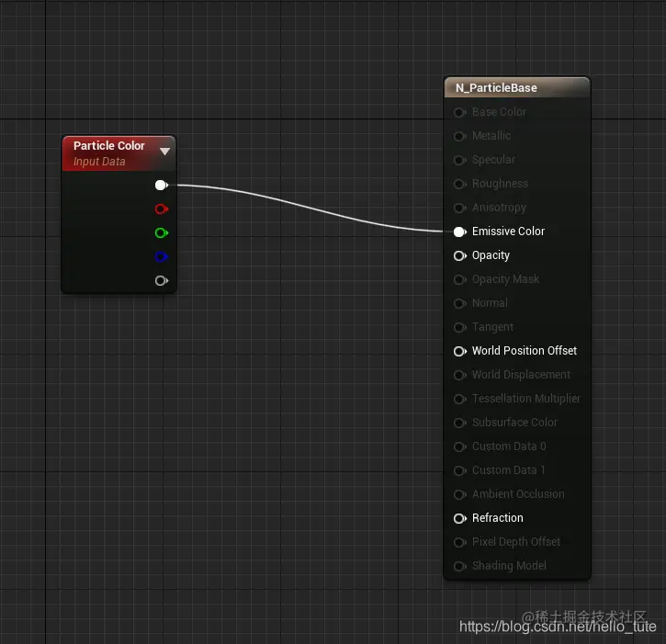Click the Specular input pin
Viewport: 666px width, 644px height.
coord(459,160)
